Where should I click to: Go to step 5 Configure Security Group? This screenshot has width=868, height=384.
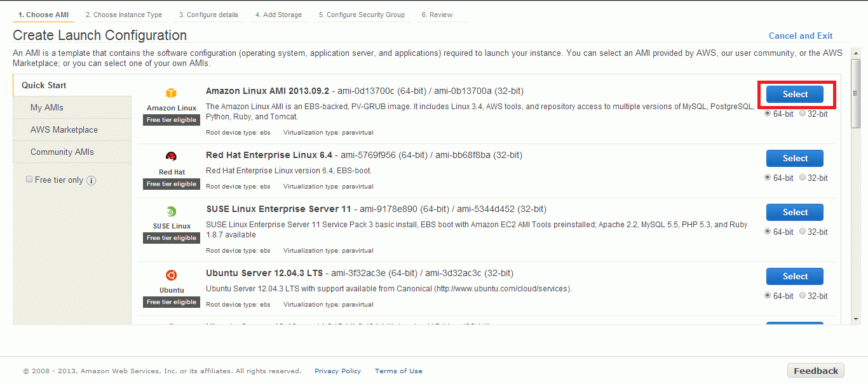click(x=362, y=15)
